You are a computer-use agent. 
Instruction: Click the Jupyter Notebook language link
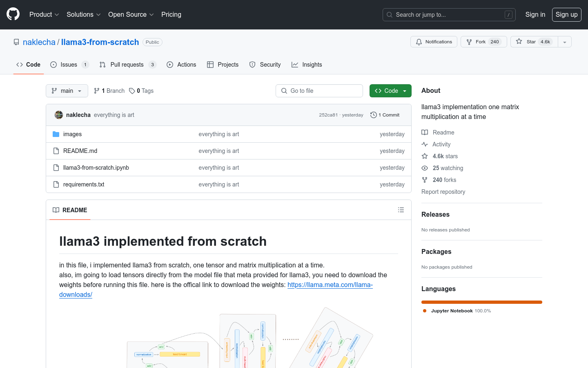pyautogui.click(x=457, y=311)
